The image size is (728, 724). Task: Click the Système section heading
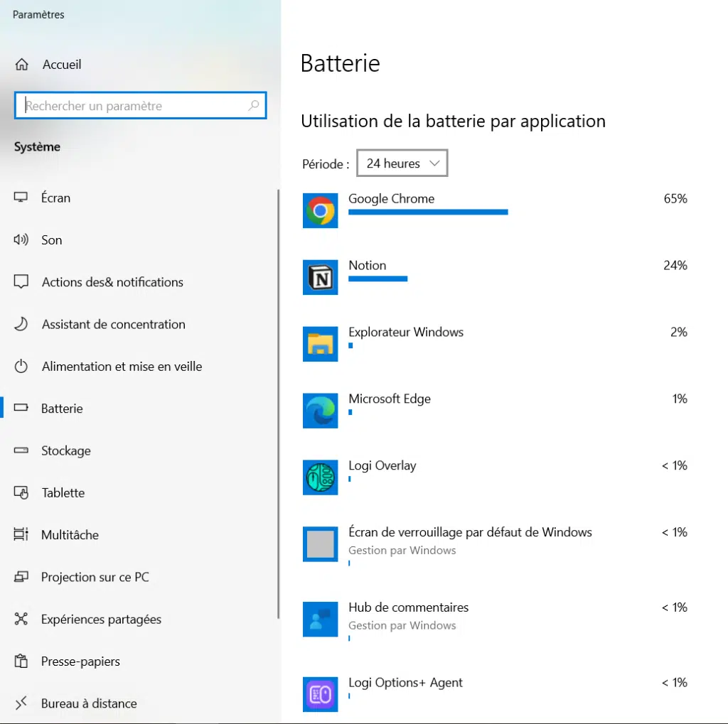click(x=37, y=146)
